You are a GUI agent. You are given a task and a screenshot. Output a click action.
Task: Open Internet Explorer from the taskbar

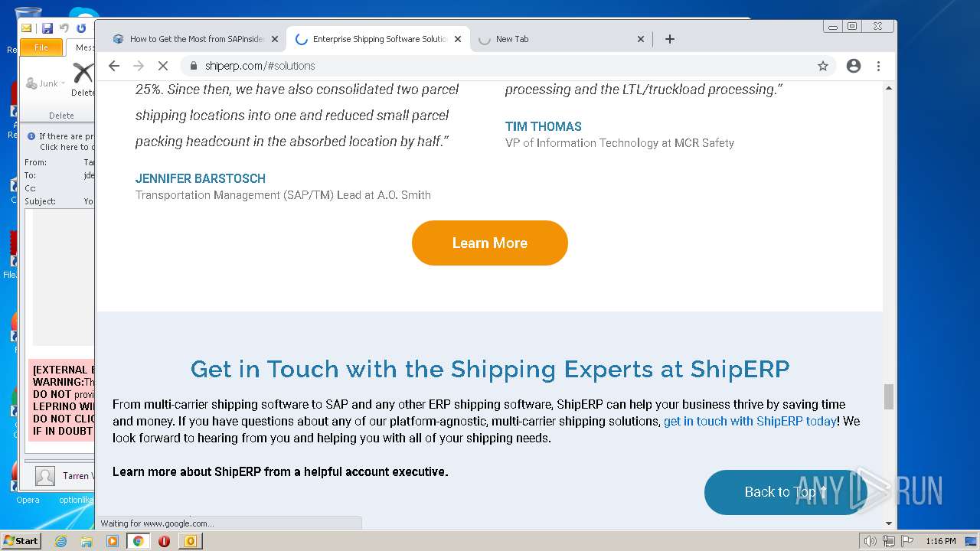click(60, 541)
